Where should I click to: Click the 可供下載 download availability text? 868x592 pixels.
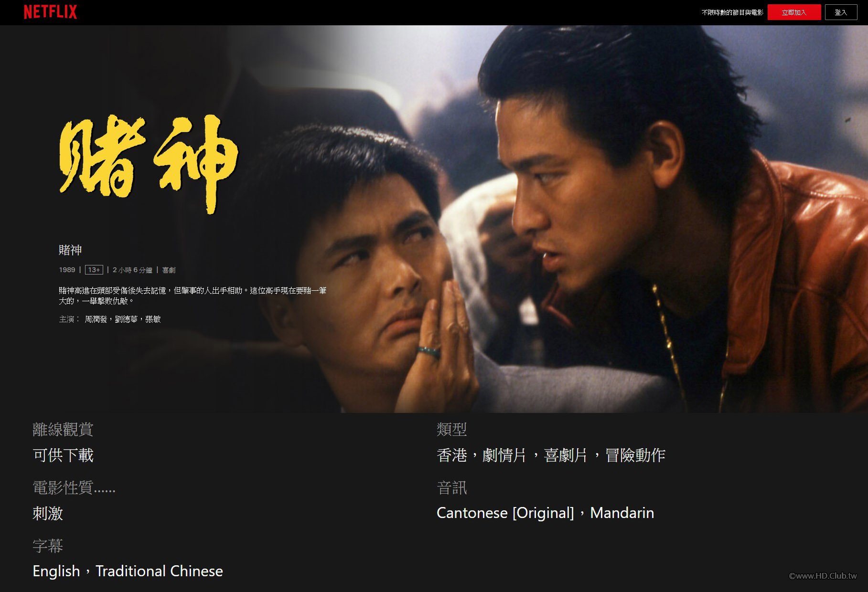[x=63, y=455]
